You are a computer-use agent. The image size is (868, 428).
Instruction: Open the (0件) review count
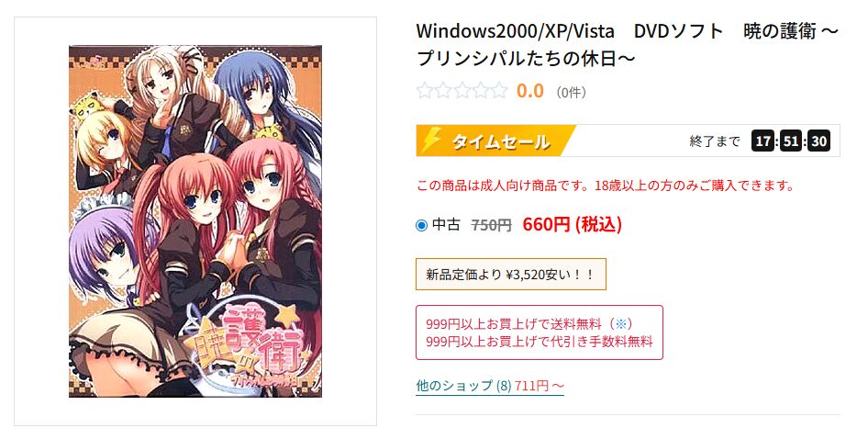(571, 92)
